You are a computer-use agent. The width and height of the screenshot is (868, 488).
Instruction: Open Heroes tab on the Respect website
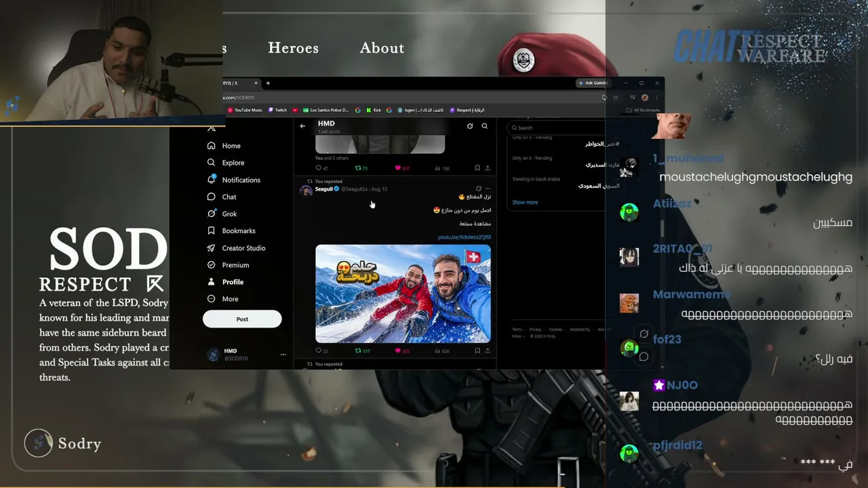293,48
